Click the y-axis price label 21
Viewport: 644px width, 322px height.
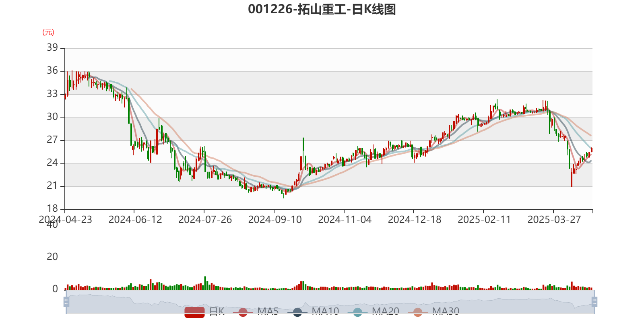[52, 186]
